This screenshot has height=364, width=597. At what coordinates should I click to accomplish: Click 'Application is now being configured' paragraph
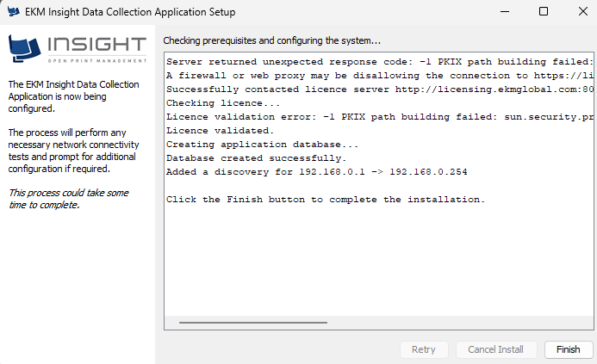pyautogui.click(x=73, y=96)
